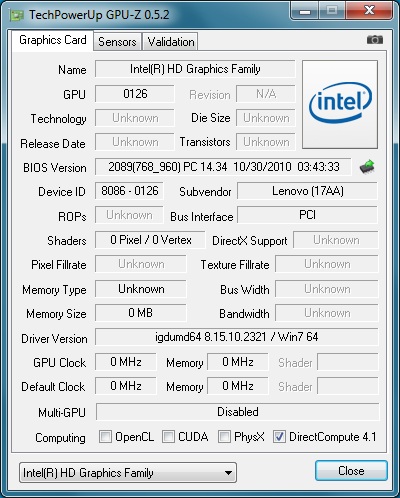
Task: Click the Shader field in Default Clock row
Action: pyautogui.click(x=348, y=386)
